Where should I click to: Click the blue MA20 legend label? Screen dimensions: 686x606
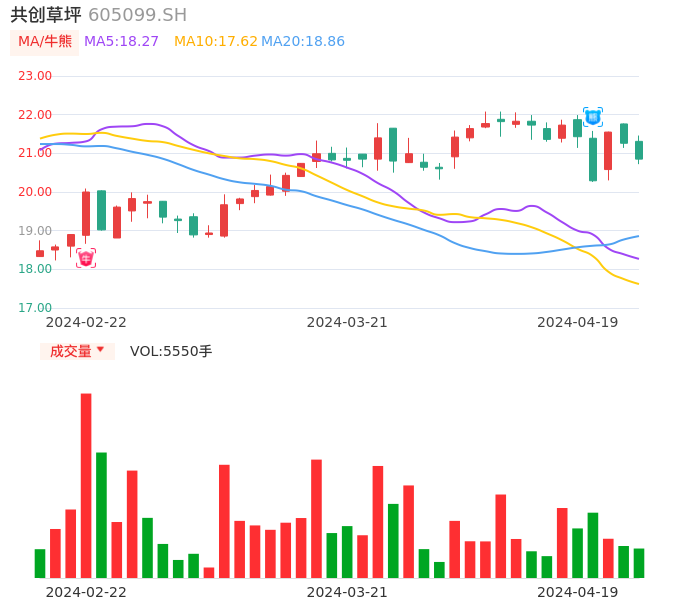(303, 42)
